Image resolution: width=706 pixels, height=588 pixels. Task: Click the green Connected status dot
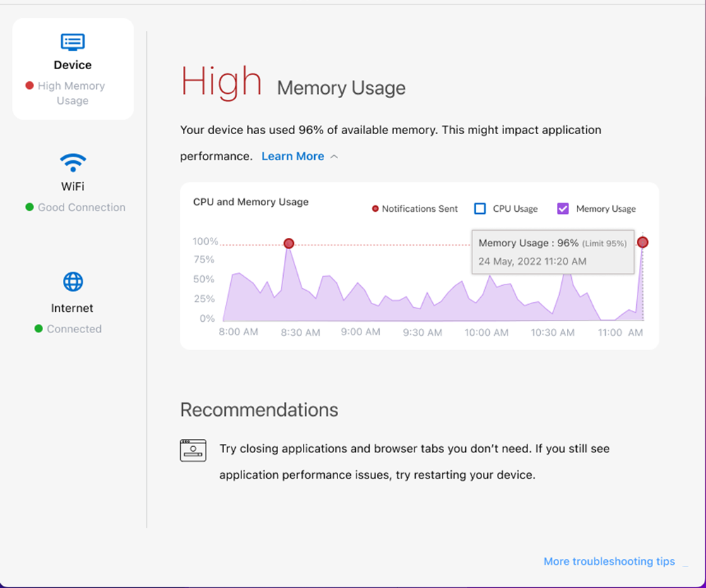[39, 328]
